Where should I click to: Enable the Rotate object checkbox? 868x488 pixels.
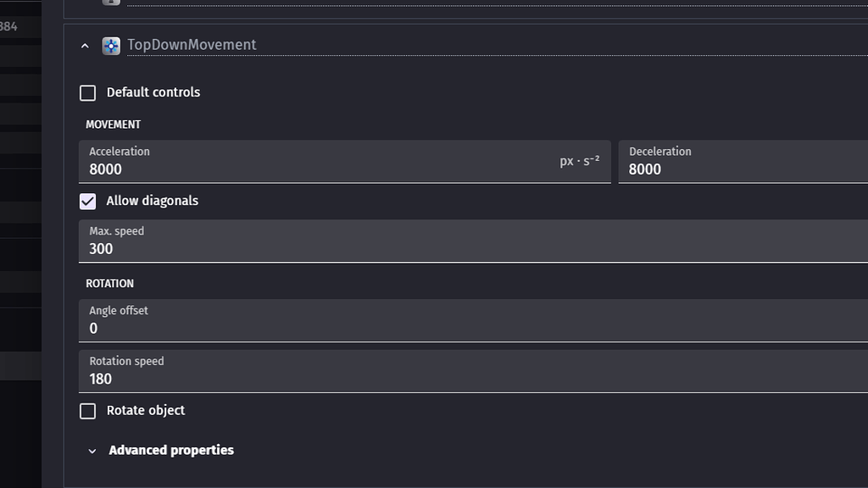tap(88, 411)
